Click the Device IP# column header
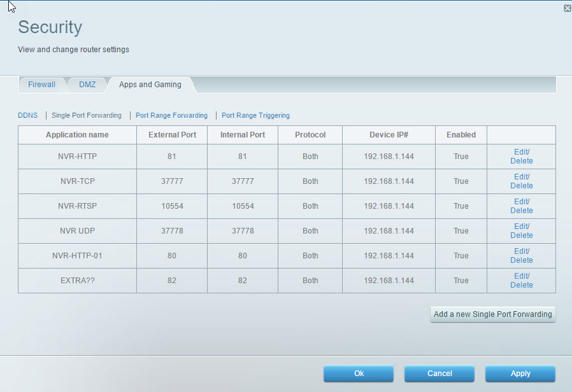This screenshot has height=392, width=572. (389, 135)
